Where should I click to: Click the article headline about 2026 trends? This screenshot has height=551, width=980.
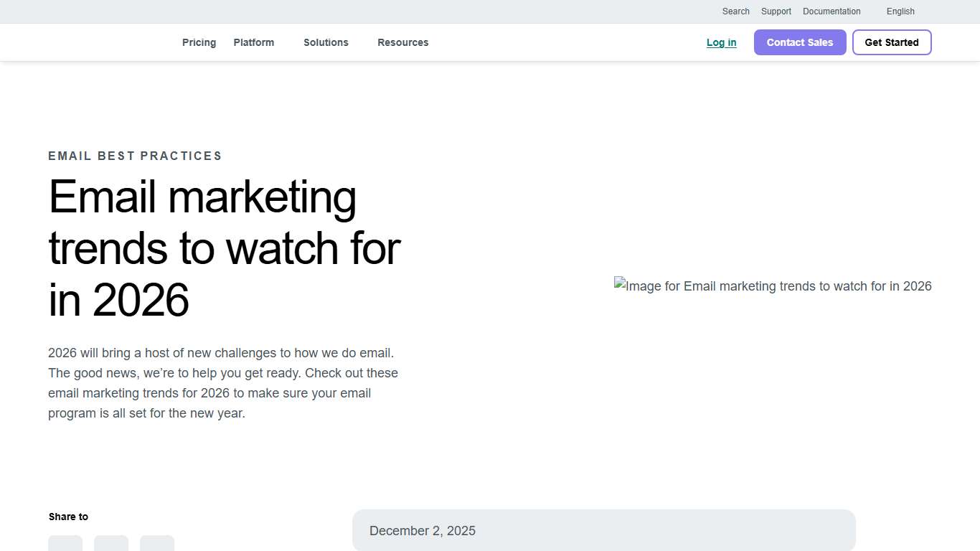click(224, 249)
